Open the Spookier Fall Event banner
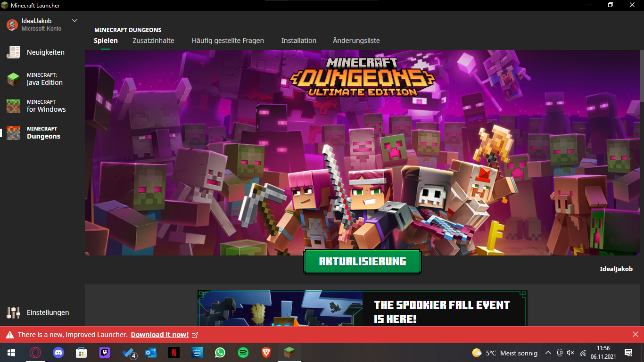The width and height of the screenshot is (644, 362). click(362, 308)
